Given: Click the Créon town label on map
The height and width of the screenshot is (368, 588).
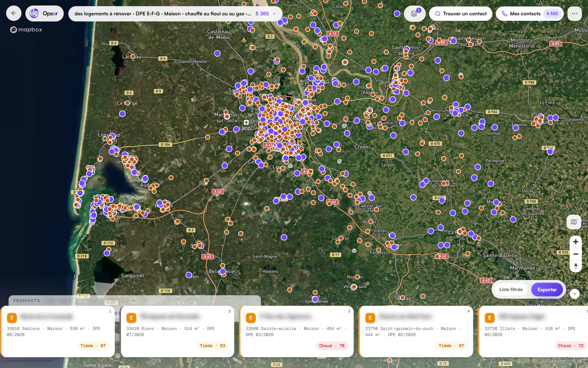Looking at the screenshot, I should tap(361, 147).
